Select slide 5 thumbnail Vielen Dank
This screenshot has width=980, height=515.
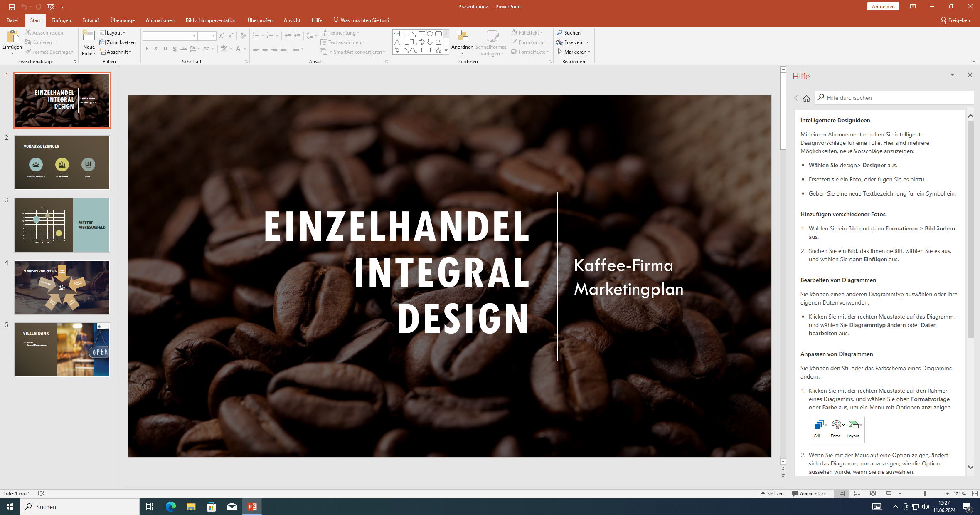62,350
